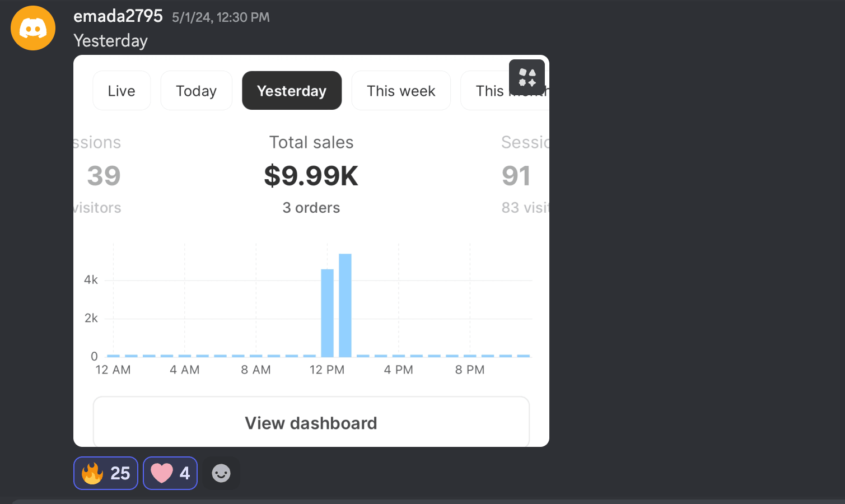Screen dimensions: 845x504
Task: Click the shorter blue bar at 12 PM
Action: (x=327, y=312)
